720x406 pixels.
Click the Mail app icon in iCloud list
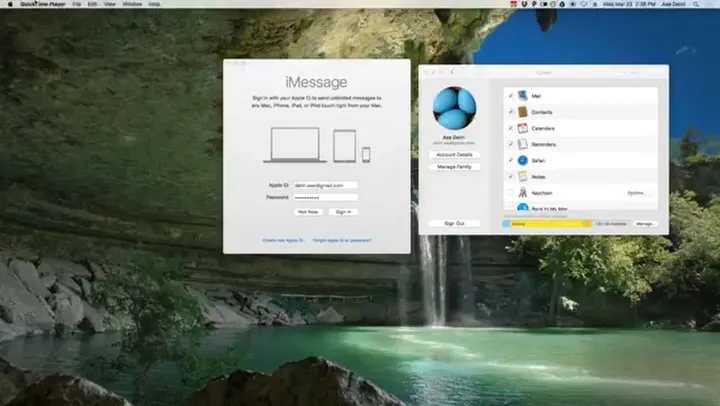[523, 96]
